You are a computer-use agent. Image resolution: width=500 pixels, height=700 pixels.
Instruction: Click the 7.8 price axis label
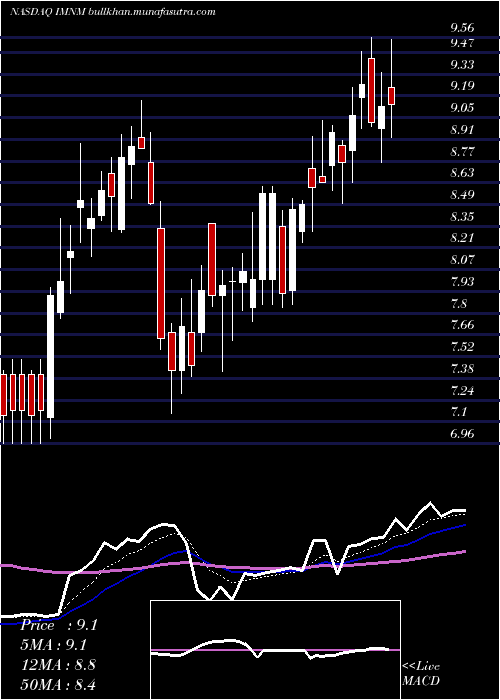point(459,304)
